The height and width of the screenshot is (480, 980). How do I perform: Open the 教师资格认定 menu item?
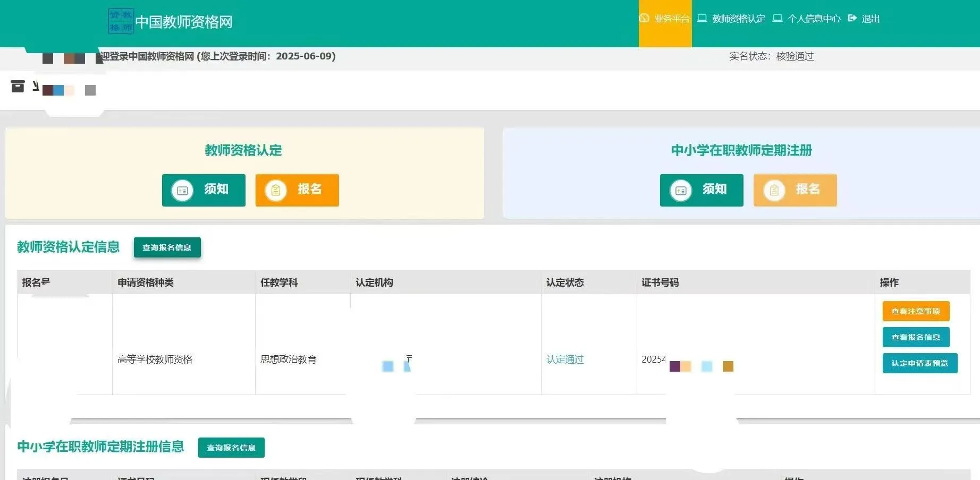[738, 19]
